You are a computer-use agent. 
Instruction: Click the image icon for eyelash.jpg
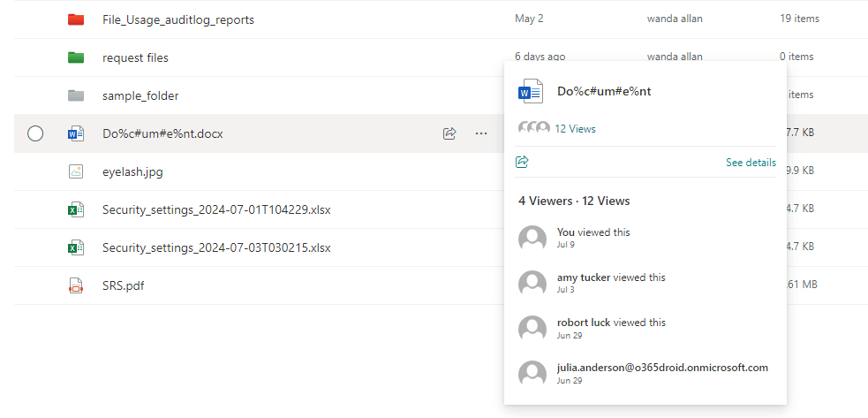click(76, 171)
